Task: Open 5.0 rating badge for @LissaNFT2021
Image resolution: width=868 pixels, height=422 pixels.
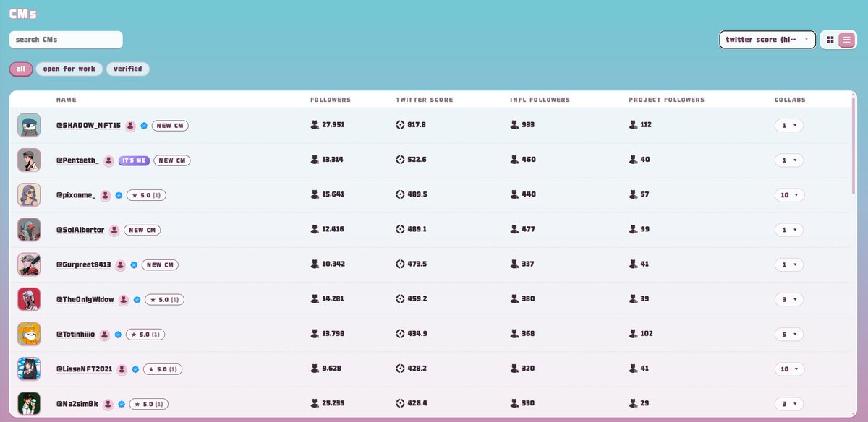Action: coord(163,369)
